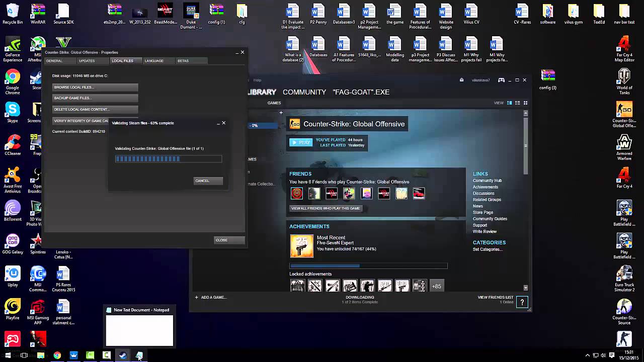Open the Community Hub link

click(487, 180)
